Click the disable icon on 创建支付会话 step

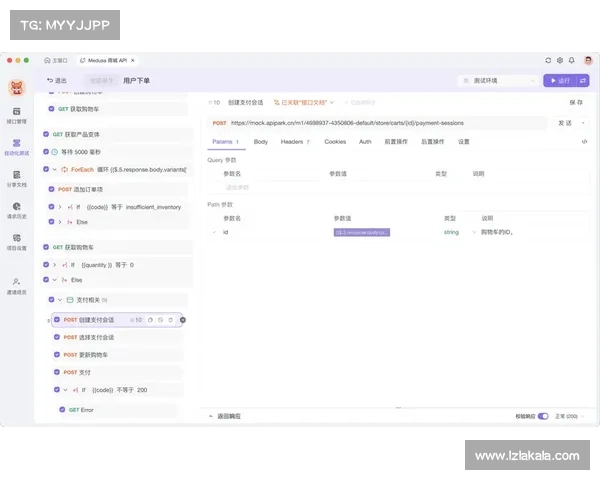(161, 320)
